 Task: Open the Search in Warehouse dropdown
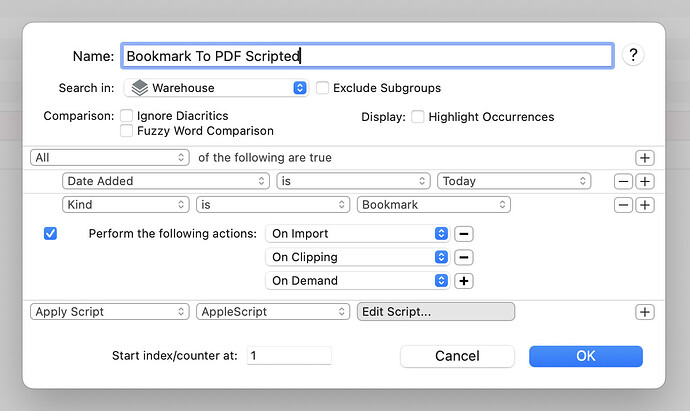point(216,88)
